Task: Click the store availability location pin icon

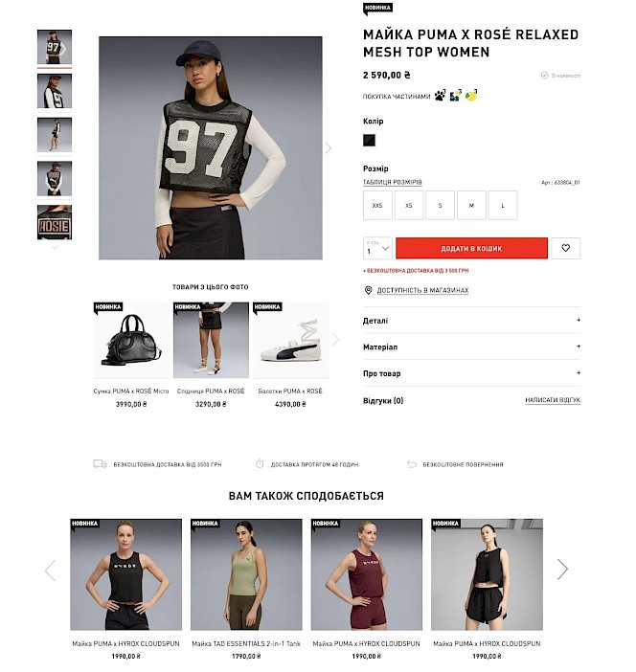Action: pos(368,290)
